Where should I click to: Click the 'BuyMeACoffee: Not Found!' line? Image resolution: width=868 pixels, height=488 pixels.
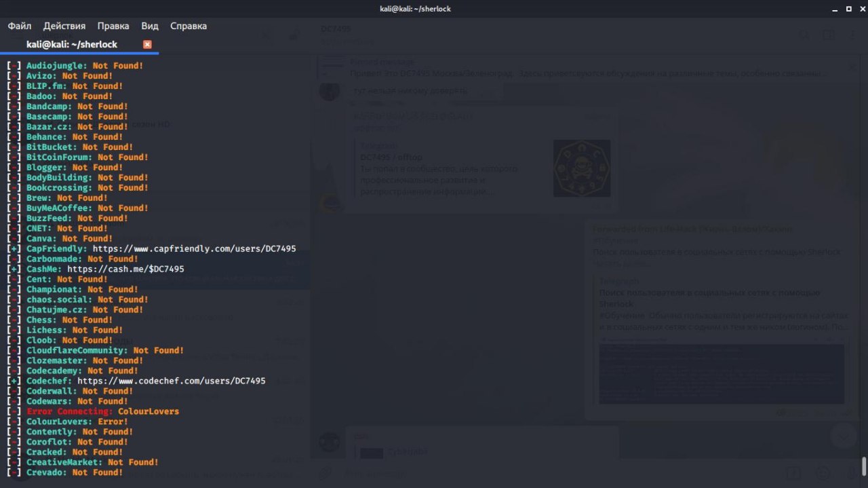78,208
